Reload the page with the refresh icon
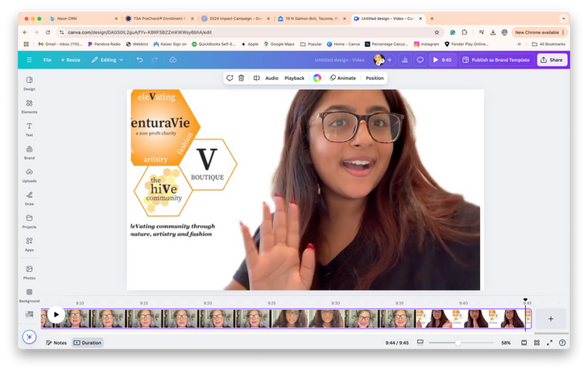Image resolution: width=588 pixels, height=372 pixels. click(x=48, y=32)
